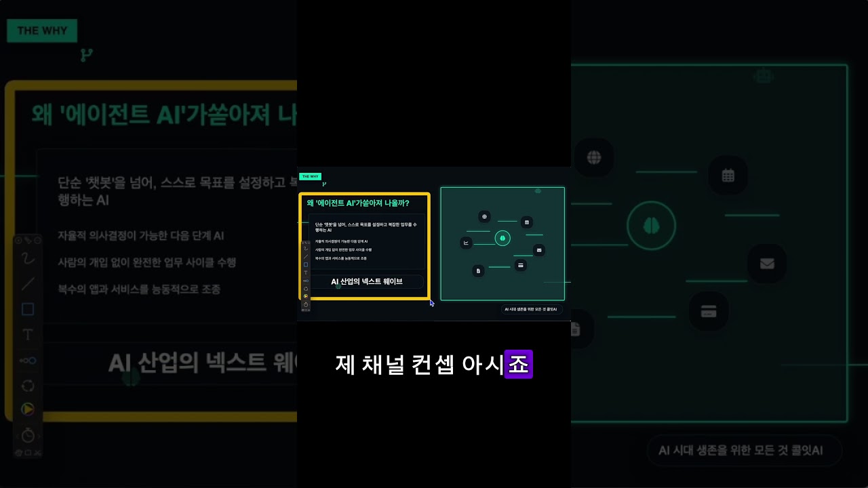The image size is (868, 488).
Task: Click the circular arrows icon in the small center toolbar
Action: (x=306, y=289)
